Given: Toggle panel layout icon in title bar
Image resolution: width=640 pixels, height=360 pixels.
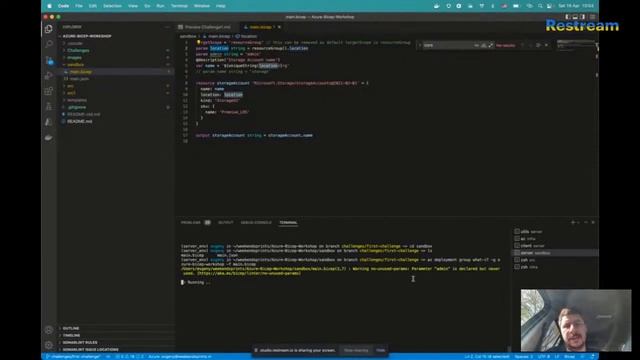Looking at the screenshot, I should tap(575, 17).
